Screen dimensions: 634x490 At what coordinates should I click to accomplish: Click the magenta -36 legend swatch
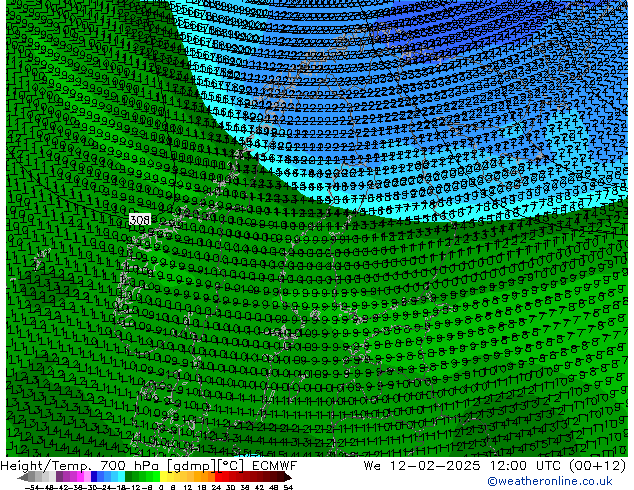[80, 477]
